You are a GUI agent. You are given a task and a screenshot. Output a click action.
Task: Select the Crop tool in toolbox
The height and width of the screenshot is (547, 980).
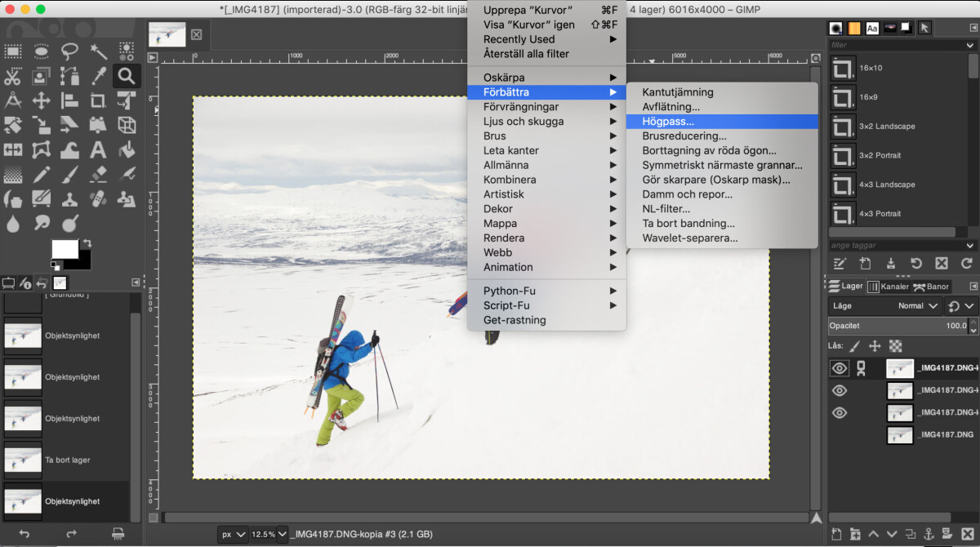99,101
